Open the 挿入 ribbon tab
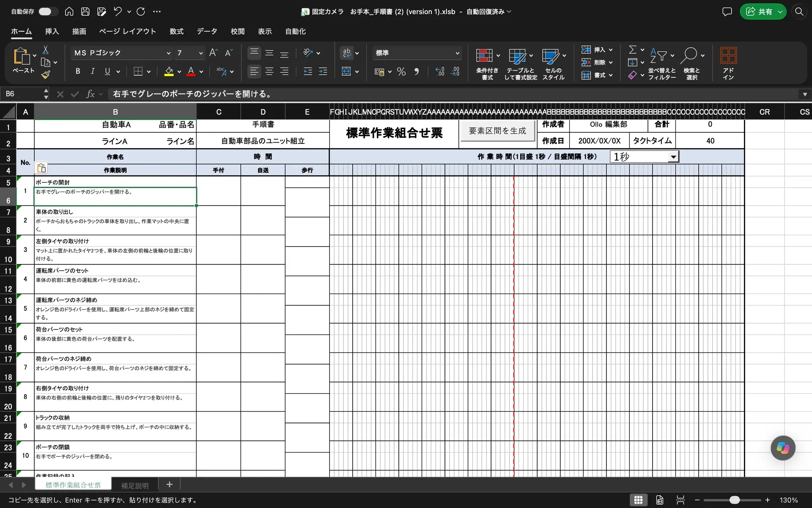Viewport: 812px width, 508px height. (52, 31)
